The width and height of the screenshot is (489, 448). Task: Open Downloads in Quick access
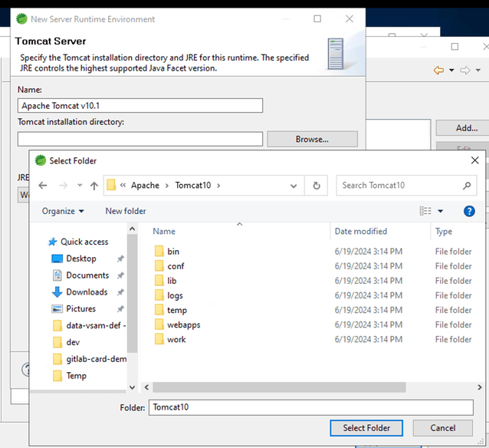click(x=87, y=292)
